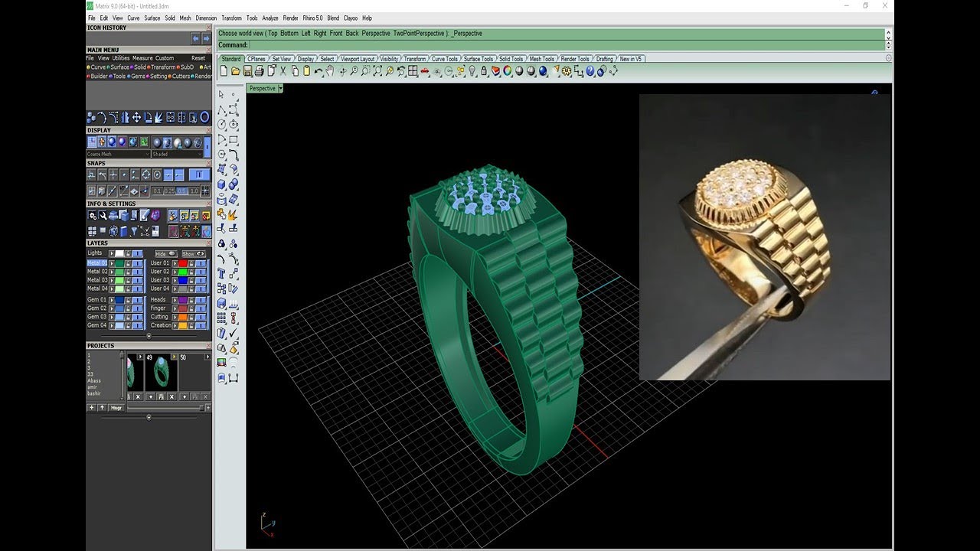Click the Cutters category in Main Menu
The image size is (980, 551).
178,77
